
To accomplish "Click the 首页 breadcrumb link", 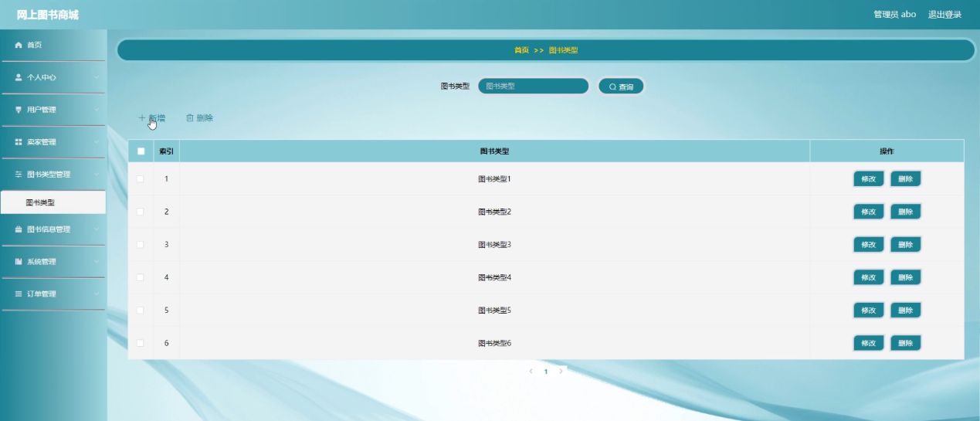I will click(x=521, y=50).
